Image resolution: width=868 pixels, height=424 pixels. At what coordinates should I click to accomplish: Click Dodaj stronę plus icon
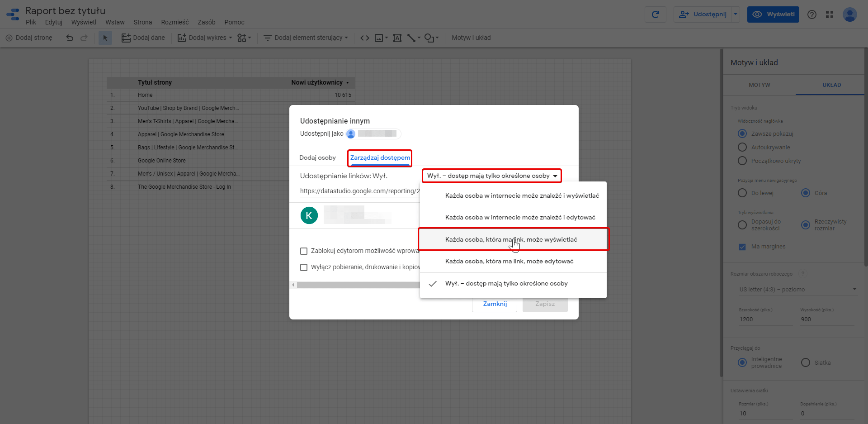point(9,38)
